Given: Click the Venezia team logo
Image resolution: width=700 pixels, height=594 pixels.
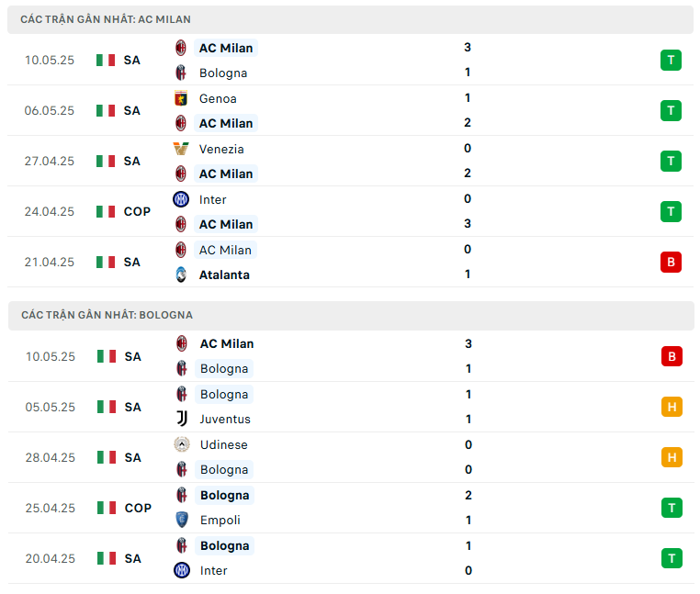Looking at the screenshot, I should 181,149.
